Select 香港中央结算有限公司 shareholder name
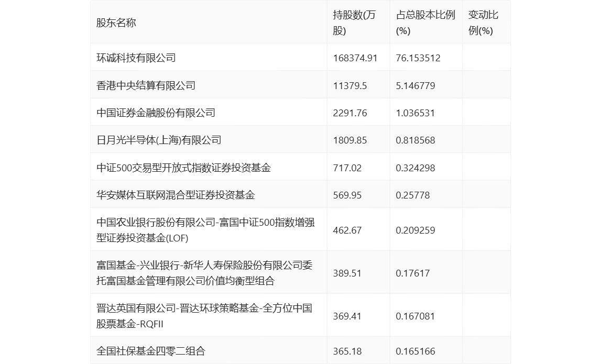Viewport: 601px width, 364px height. [146, 85]
